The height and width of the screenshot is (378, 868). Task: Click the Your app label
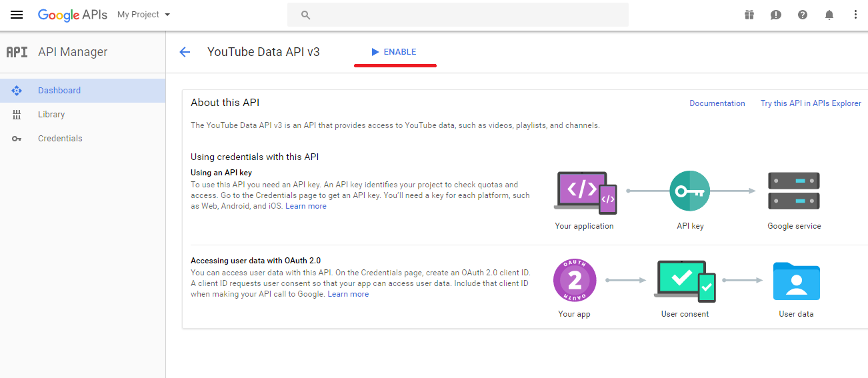tap(574, 314)
